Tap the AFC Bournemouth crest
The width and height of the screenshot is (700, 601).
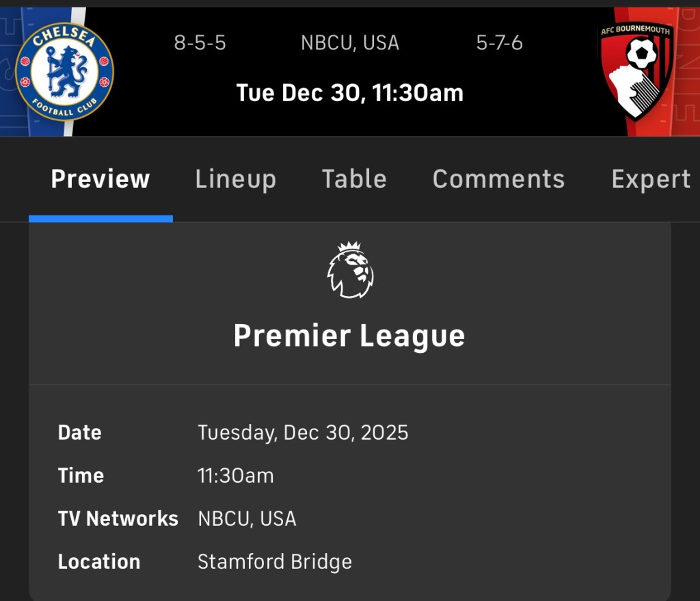(636, 70)
